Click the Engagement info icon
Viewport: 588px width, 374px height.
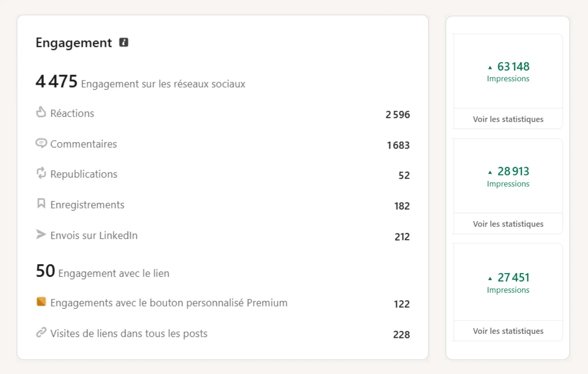(x=124, y=42)
